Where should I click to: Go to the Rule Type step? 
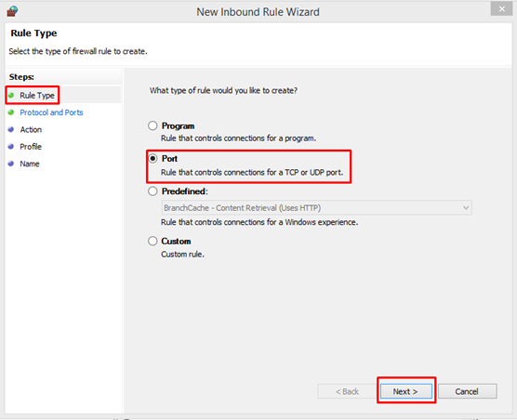click(37, 96)
